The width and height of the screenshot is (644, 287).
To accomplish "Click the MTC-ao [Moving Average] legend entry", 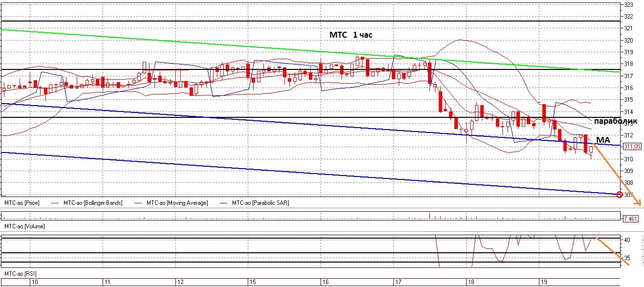I will click(177, 202).
